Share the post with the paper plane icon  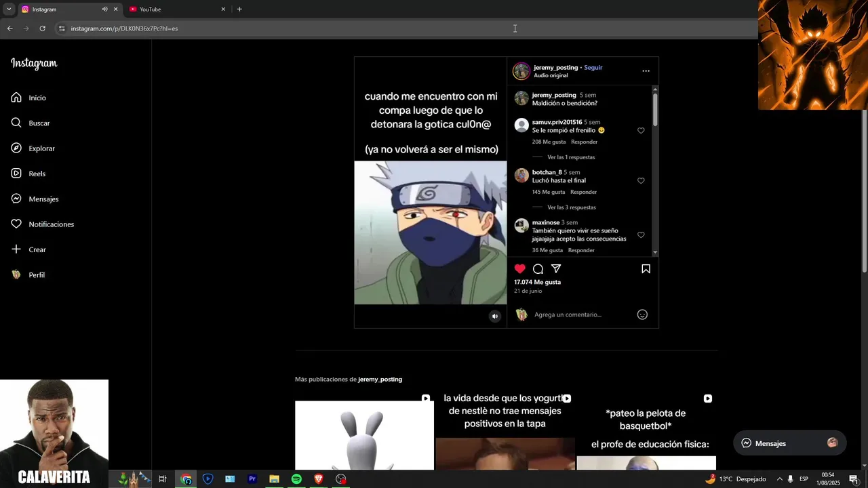556,269
